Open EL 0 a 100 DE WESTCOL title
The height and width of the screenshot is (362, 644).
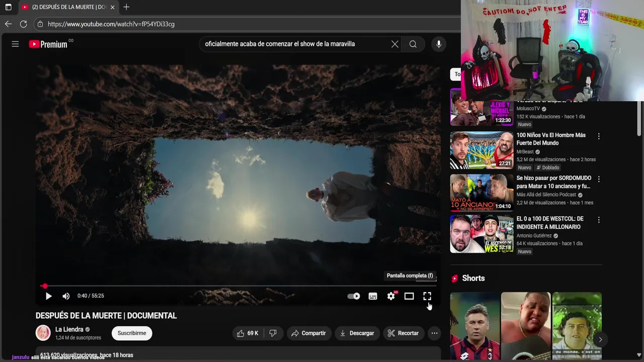[x=550, y=223]
